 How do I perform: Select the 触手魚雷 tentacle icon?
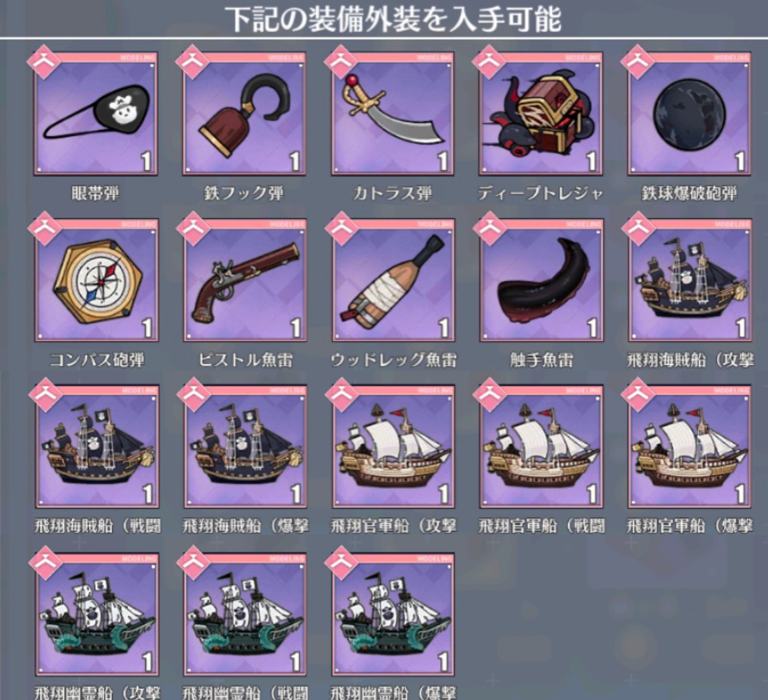[541, 280]
